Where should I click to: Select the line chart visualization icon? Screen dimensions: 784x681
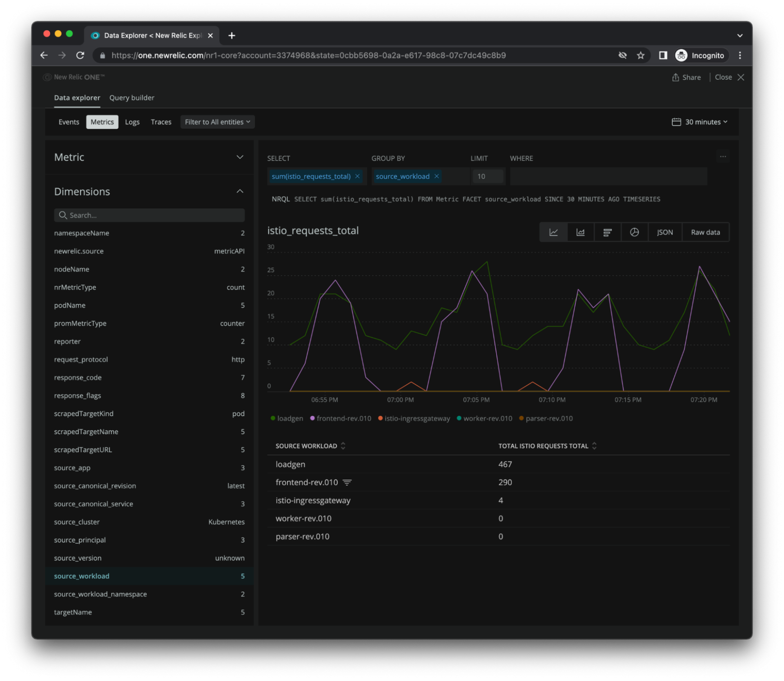point(553,232)
